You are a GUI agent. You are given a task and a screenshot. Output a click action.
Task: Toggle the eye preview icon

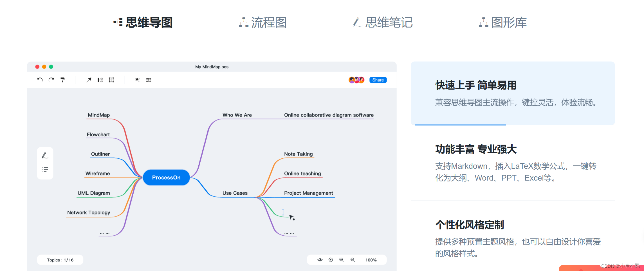click(x=320, y=260)
